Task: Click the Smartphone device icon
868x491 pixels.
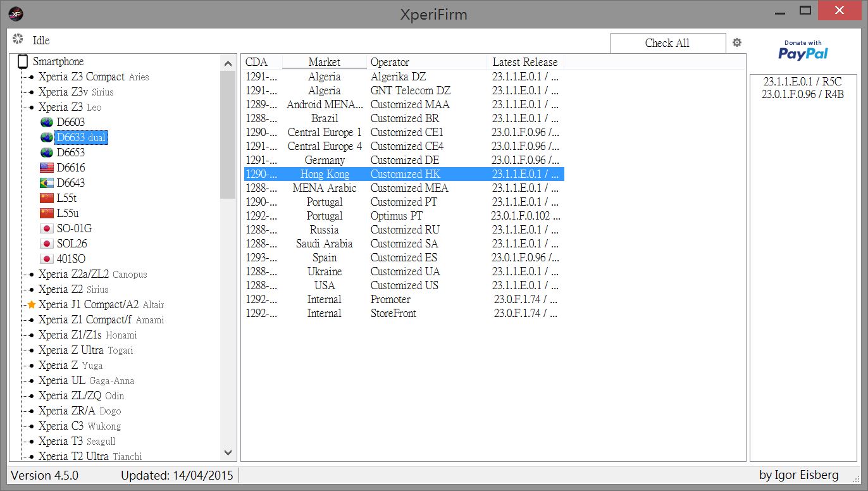Action: tap(23, 61)
